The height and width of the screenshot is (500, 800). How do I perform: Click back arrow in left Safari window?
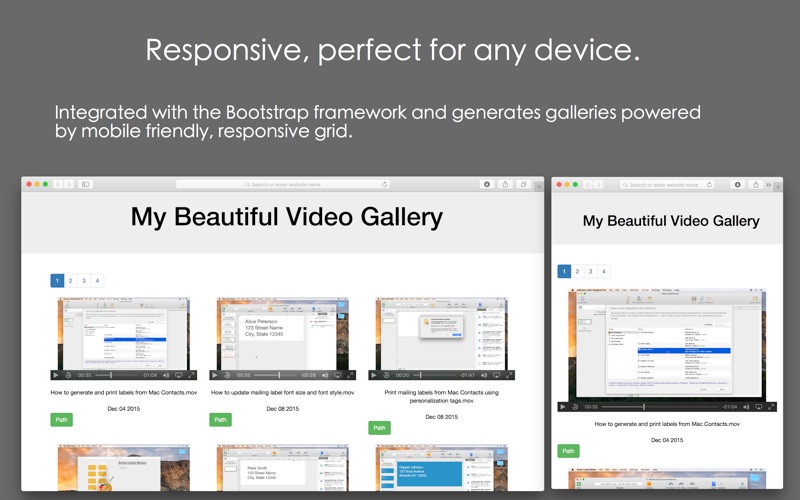[x=58, y=184]
